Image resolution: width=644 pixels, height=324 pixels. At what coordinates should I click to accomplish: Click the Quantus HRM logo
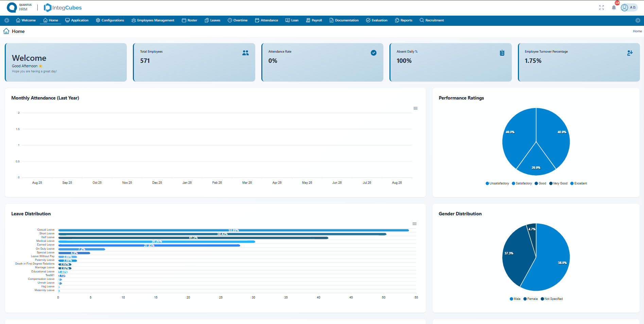point(19,7)
